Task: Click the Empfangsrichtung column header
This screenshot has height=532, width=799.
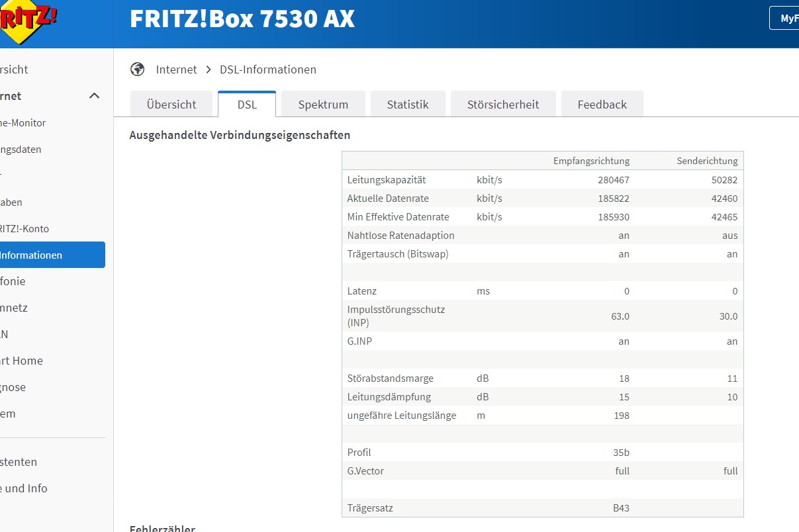Action: (591, 161)
